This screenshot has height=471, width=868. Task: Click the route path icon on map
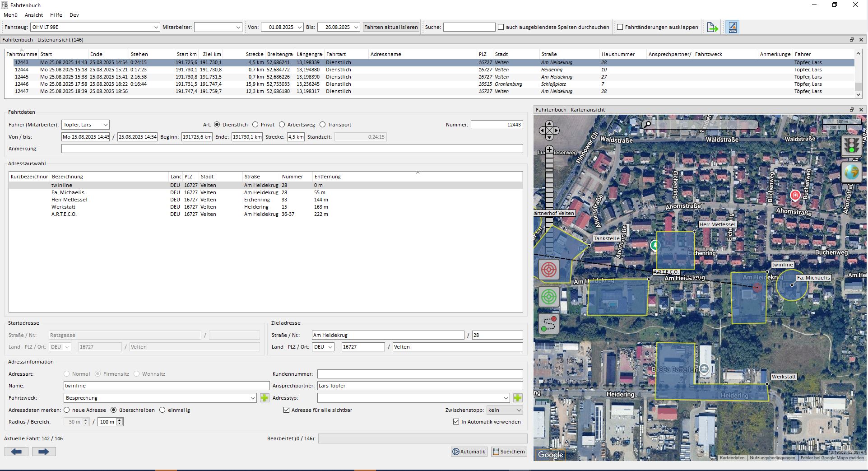point(549,324)
